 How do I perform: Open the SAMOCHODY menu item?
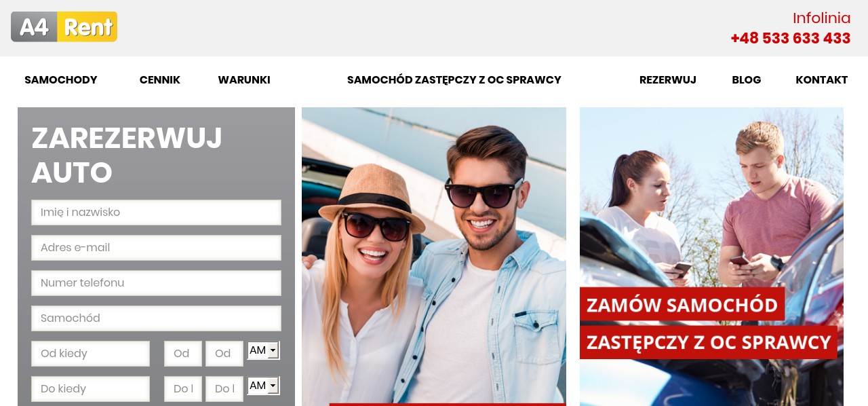61,79
